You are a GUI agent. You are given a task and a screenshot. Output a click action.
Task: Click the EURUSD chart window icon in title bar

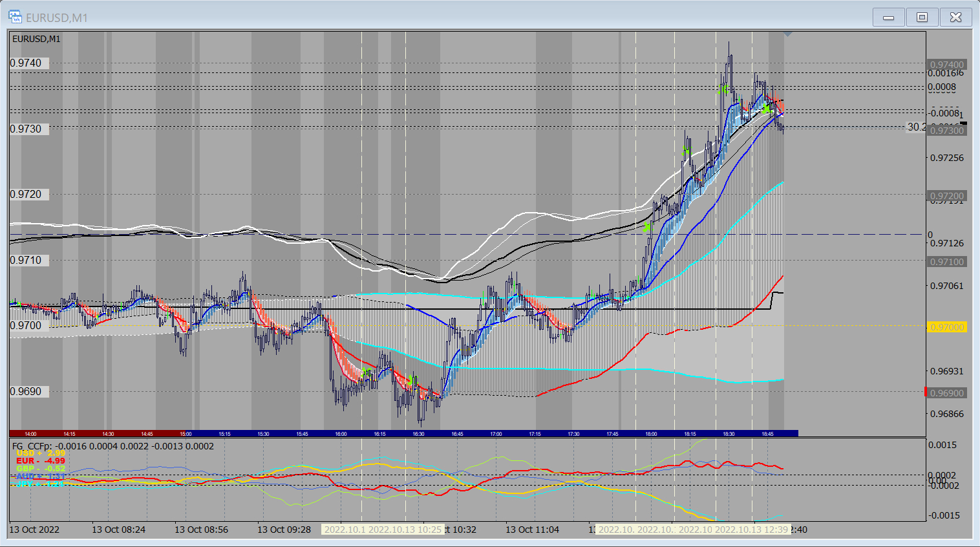tap(15, 17)
